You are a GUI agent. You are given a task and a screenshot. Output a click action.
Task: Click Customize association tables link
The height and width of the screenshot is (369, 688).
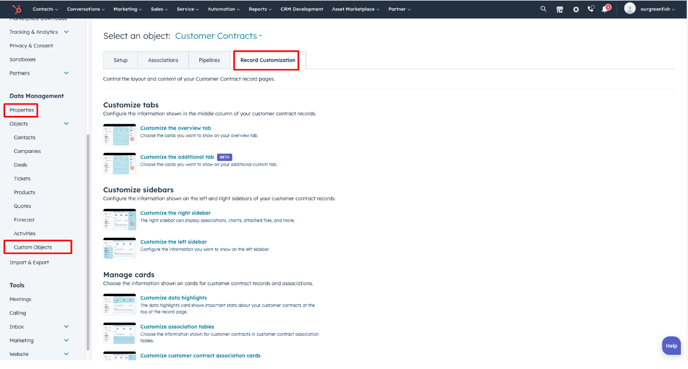click(x=177, y=326)
